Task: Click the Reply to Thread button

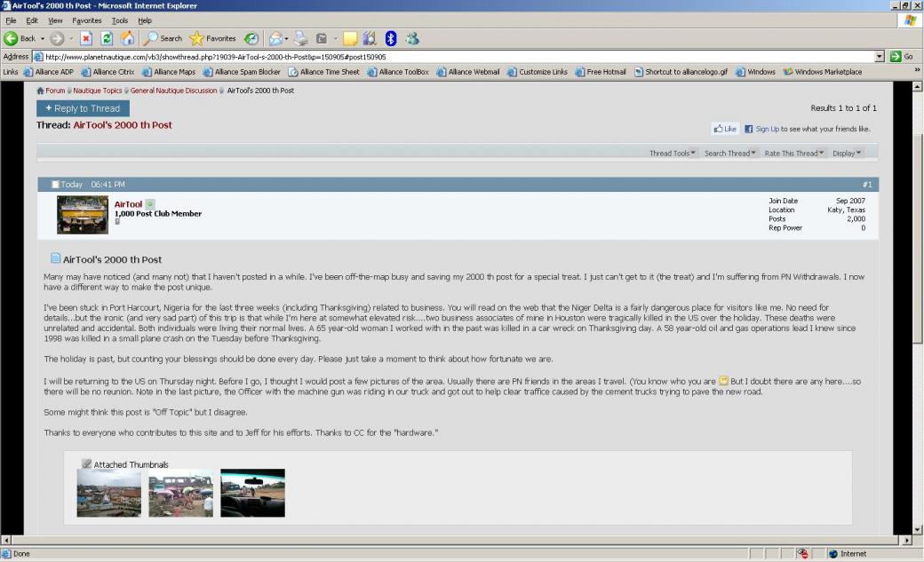Action: pyautogui.click(x=83, y=108)
